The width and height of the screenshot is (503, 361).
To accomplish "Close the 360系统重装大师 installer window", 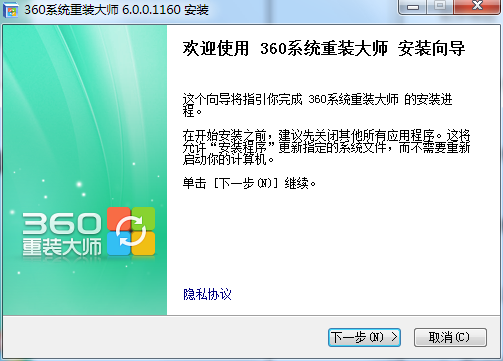I will tap(477, 7).
